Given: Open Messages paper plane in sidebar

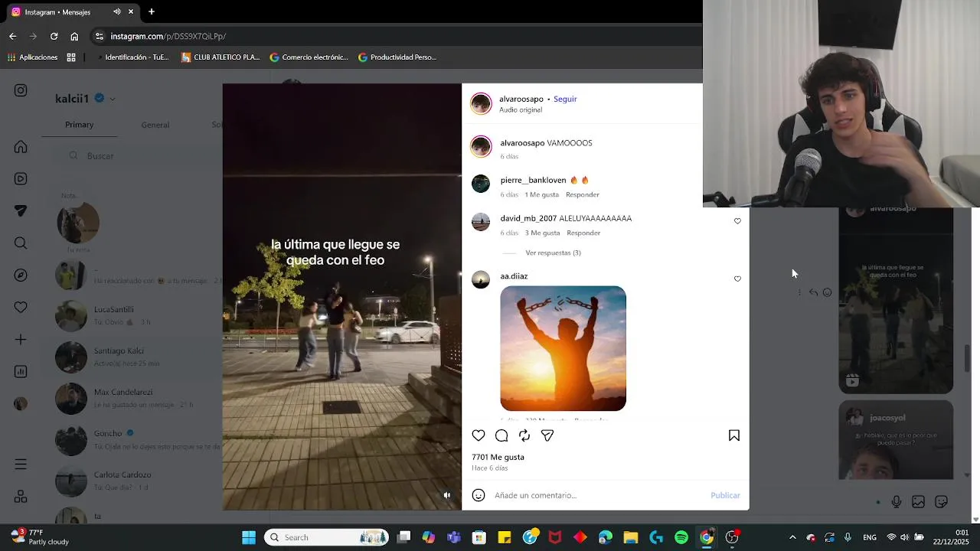Looking at the screenshot, I should pyautogui.click(x=21, y=211).
